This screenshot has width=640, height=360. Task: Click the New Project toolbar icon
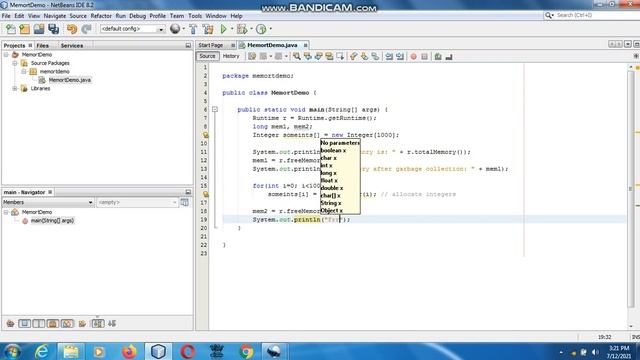[24, 29]
